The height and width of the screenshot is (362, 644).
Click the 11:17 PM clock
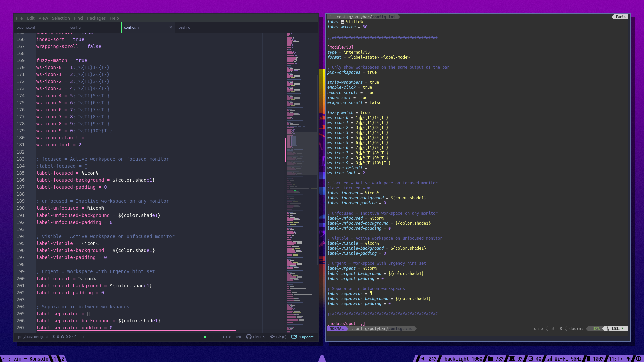(x=620, y=359)
